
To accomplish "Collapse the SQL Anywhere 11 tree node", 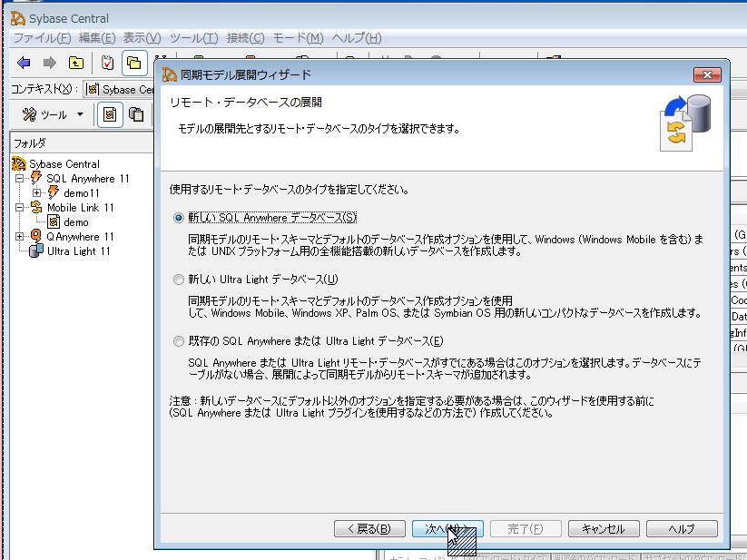I will (20, 179).
